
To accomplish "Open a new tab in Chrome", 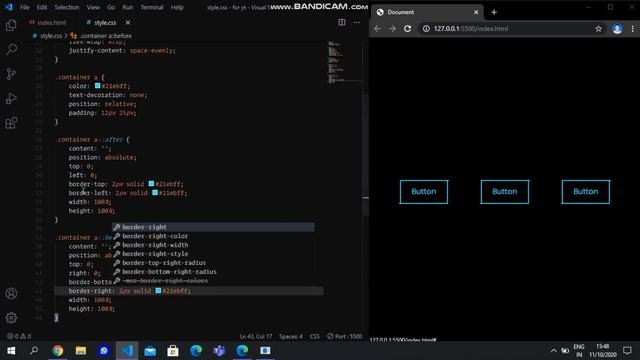I will click(x=494, y=12).
